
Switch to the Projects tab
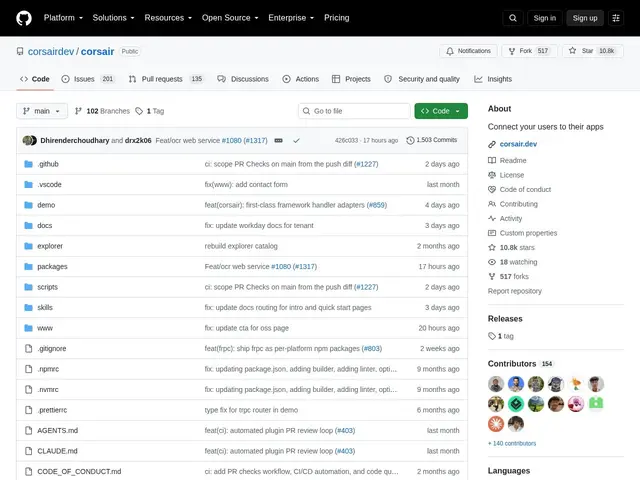click(351, 79)
